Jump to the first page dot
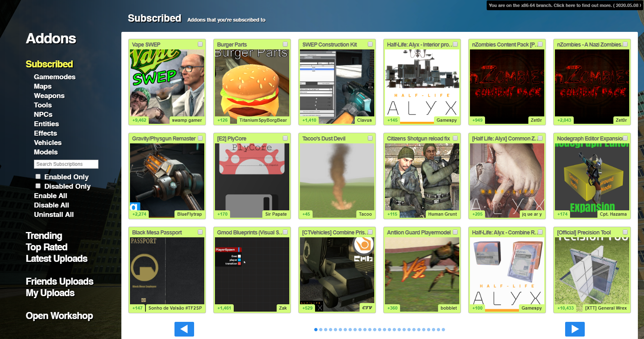644x339 pixels. pos(316,330)
